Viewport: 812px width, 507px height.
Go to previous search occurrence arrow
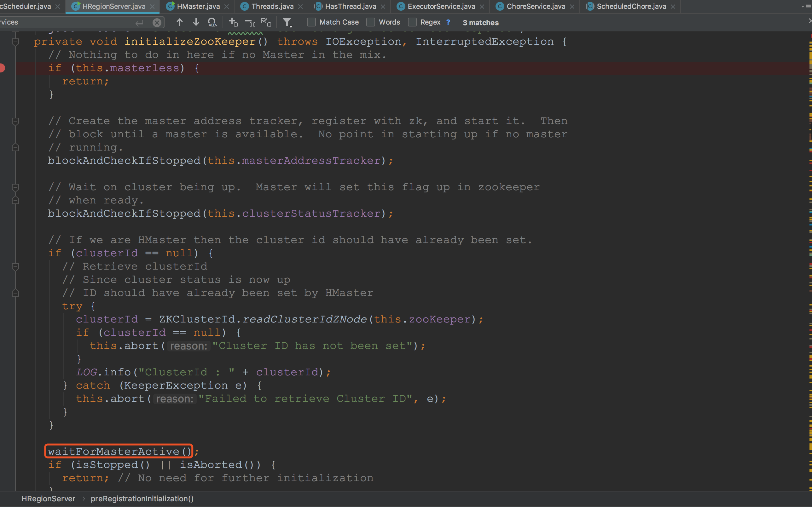(179, 22)
